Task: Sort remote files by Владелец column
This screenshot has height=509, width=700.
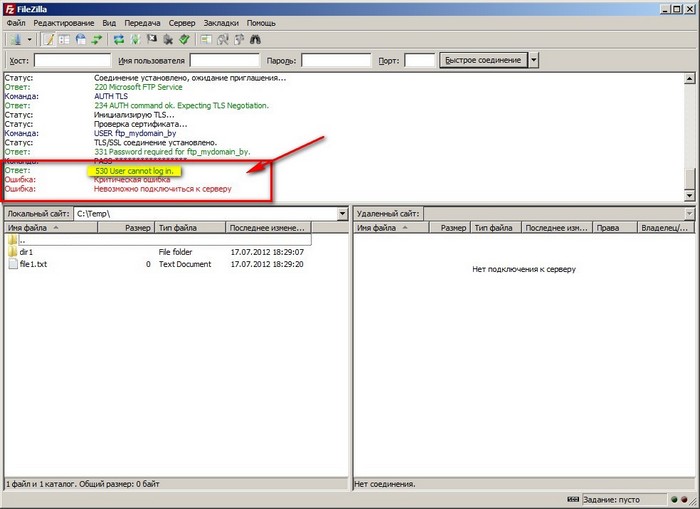Action: [x=665, y=228]
